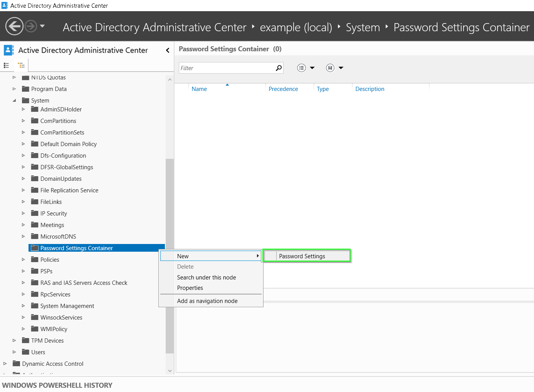Click the Active Directory Administrative Center logo

click(8, 50)
